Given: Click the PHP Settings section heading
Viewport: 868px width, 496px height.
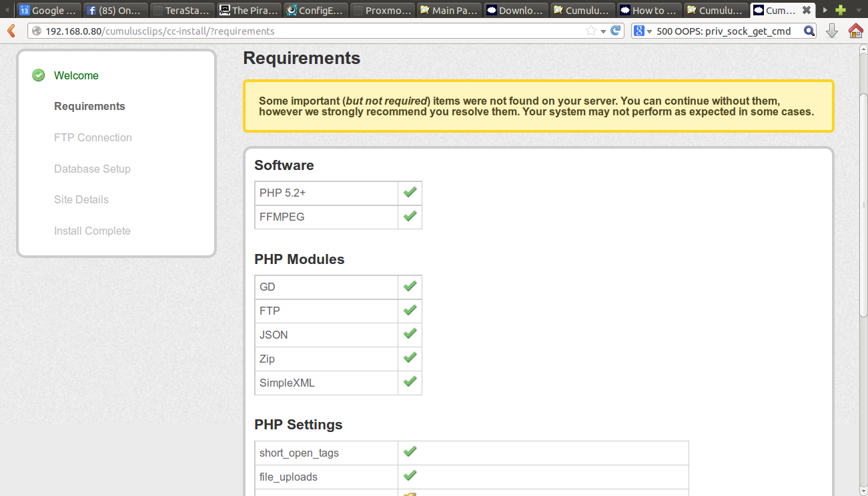Looking at the screenshot, I should click(298, 425).
